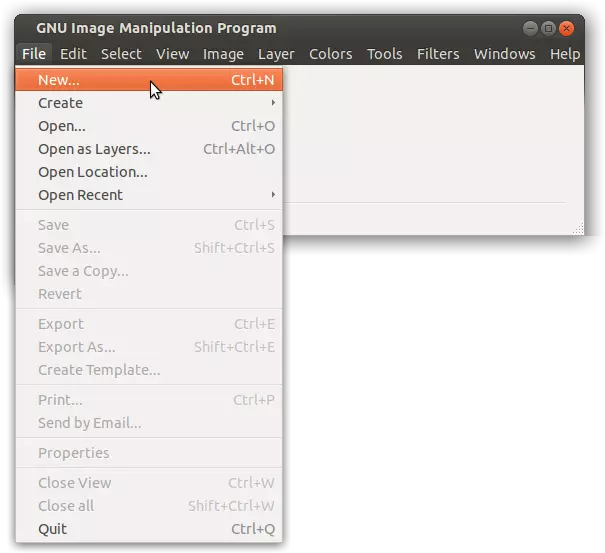Open the View menu

[x=172, y=54]
